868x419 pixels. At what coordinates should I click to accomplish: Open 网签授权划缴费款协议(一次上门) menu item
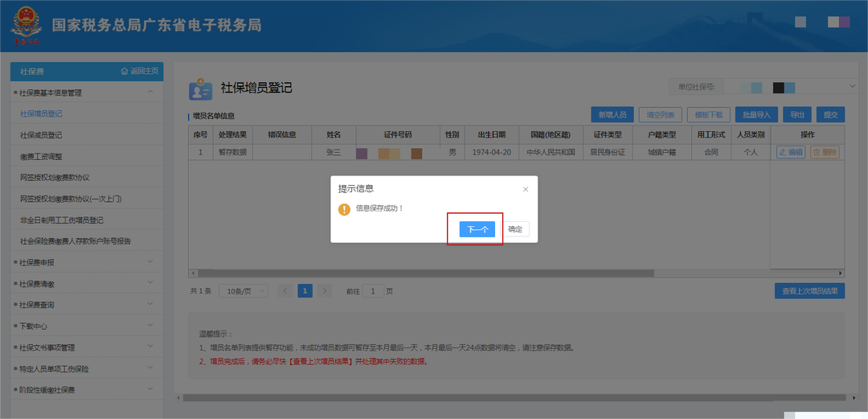pyautogui.click(x=70, y=199)
